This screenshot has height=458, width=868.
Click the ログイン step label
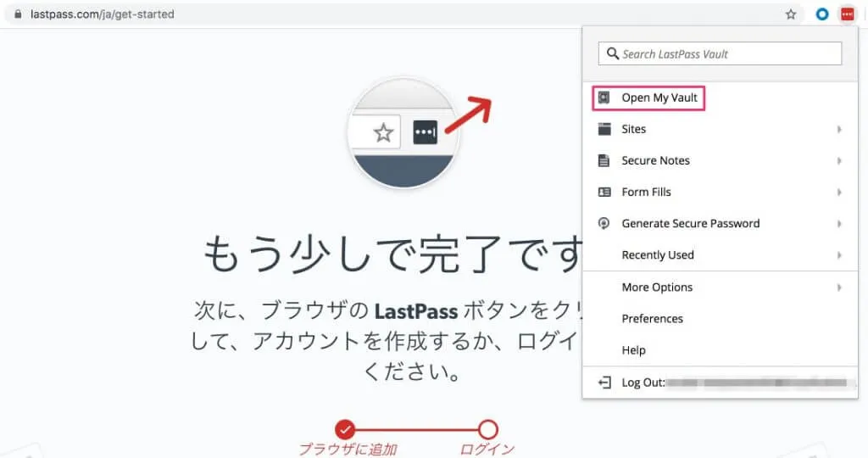pyautogui.click(x=487, y=450)
